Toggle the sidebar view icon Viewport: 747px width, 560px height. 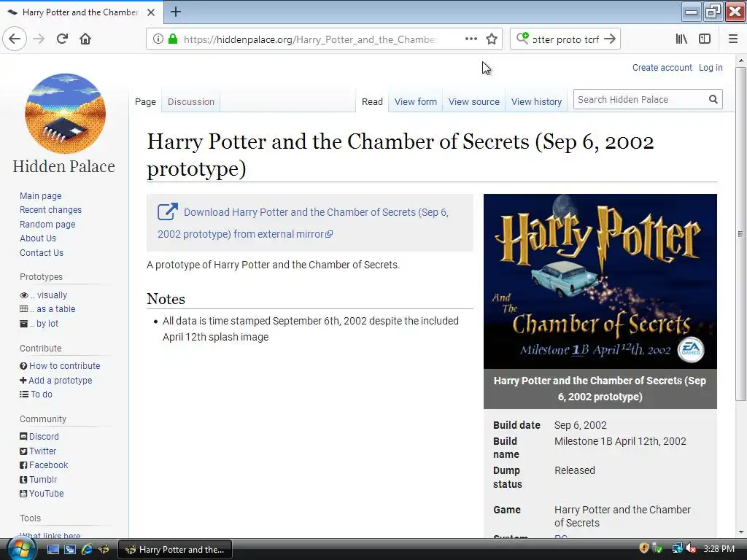[x=705, y=39]
